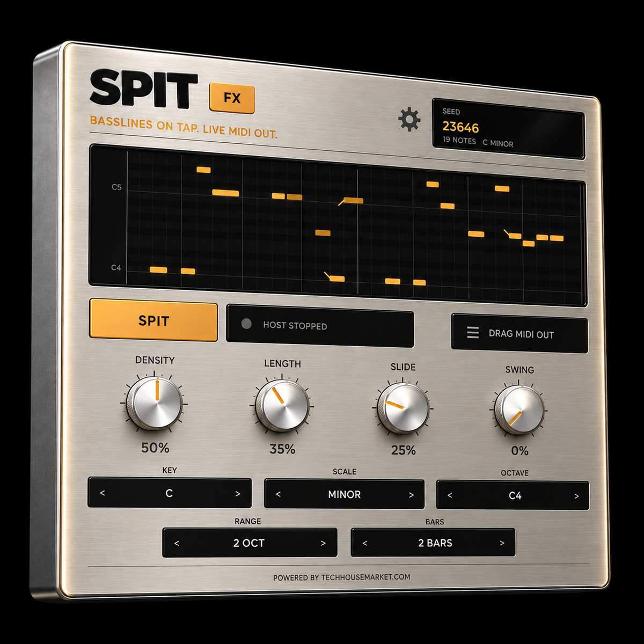Select next Scale with right arrow
644x644 pixels.
click(x=412, y=495)
